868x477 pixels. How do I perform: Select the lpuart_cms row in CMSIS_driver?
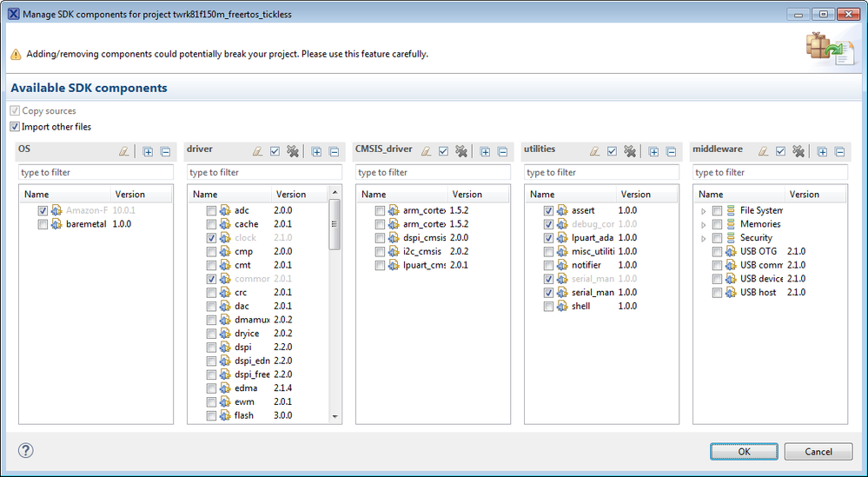[424, 265]
